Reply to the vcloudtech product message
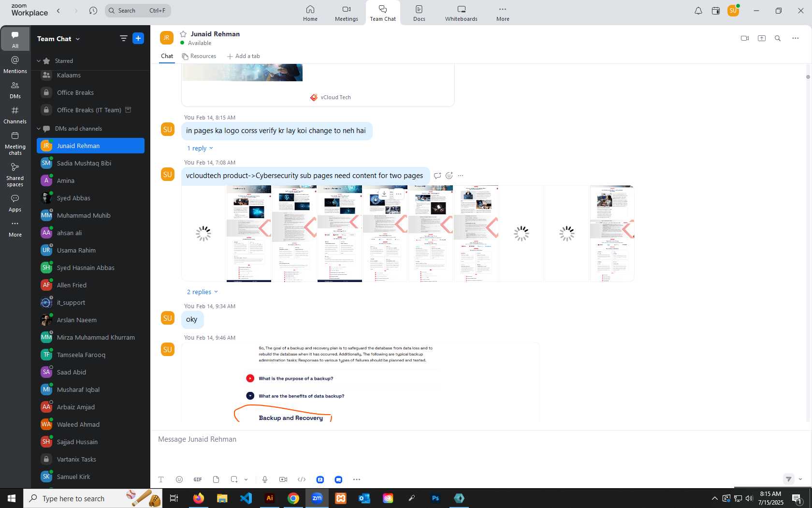Image resolution: width=812 pixels, height=508 pixels. click(437, 176)
